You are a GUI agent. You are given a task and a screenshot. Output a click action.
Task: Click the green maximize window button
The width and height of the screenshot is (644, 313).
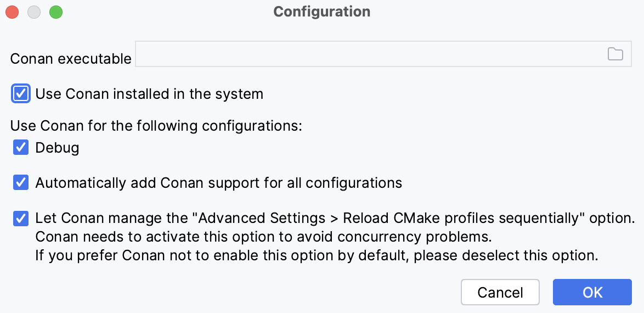(56, 12)
